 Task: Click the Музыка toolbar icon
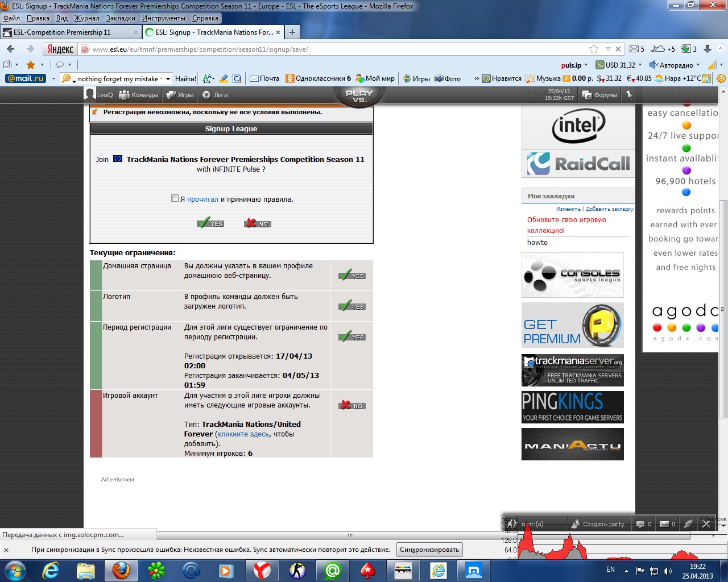(x=544, y=78)
